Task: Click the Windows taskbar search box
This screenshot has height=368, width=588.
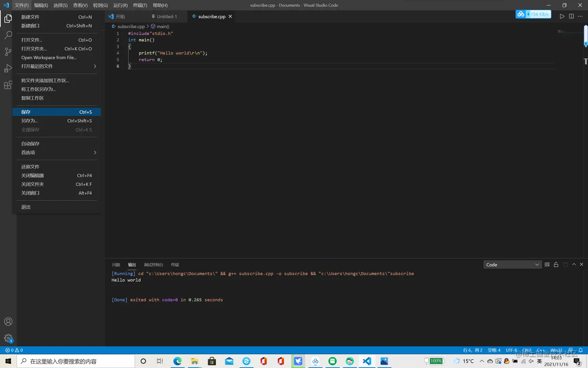Action: pos(76,361)
